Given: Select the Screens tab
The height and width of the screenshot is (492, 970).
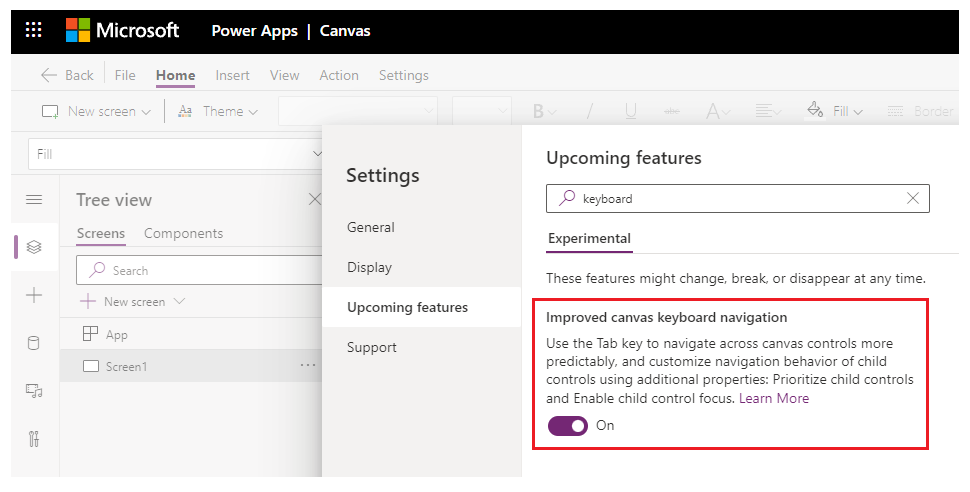Looking at the screenshot, I should (x=101, y=233).
